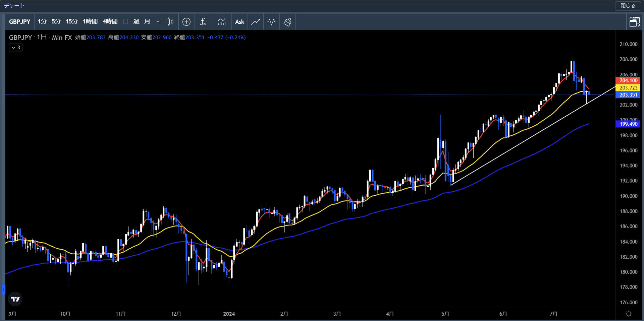Click the red 204.100 price label

[628, 80]
